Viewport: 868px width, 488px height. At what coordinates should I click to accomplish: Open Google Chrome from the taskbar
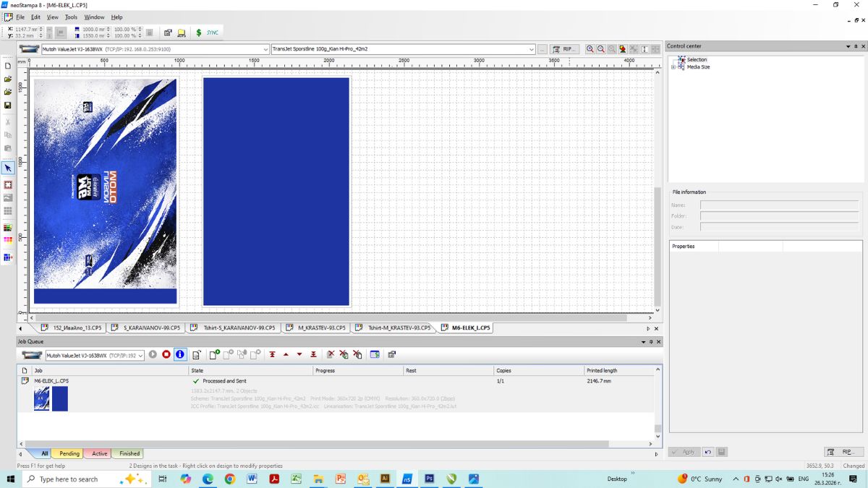(229, 479)
